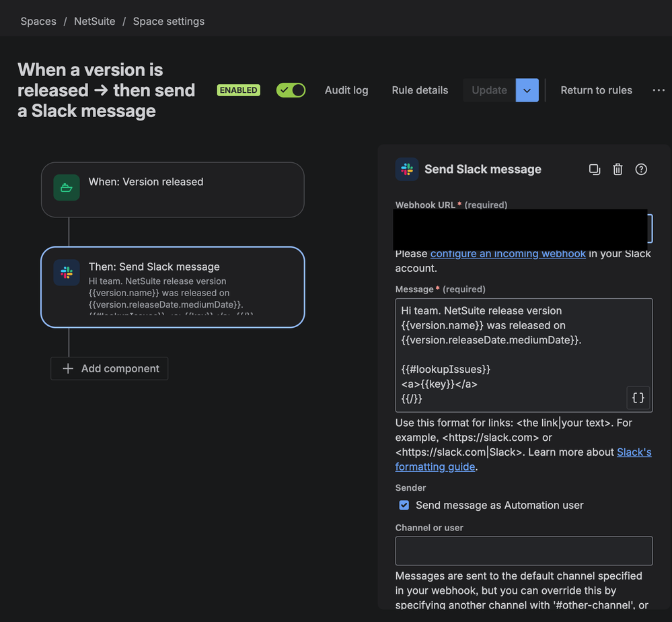Click Return to rules

pyautogui.click(x=596, y=90)
